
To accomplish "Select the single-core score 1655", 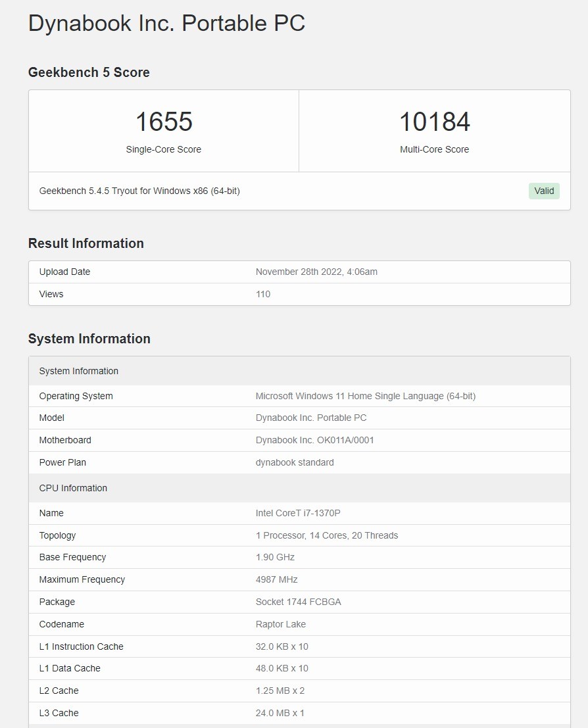I will [x=164, y=122].
